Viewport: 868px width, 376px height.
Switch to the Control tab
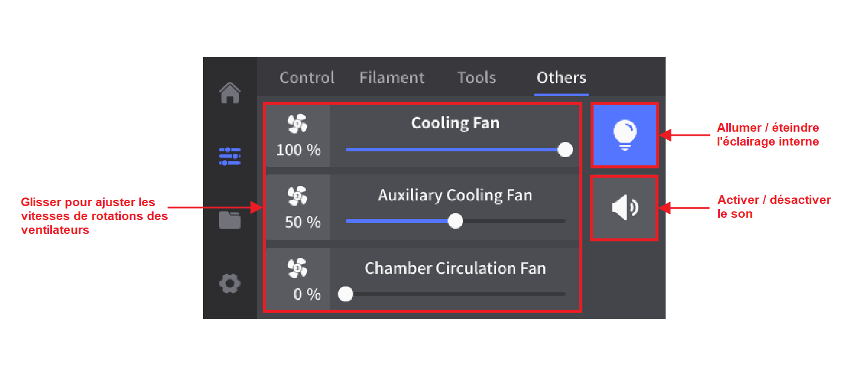(306, 78)
